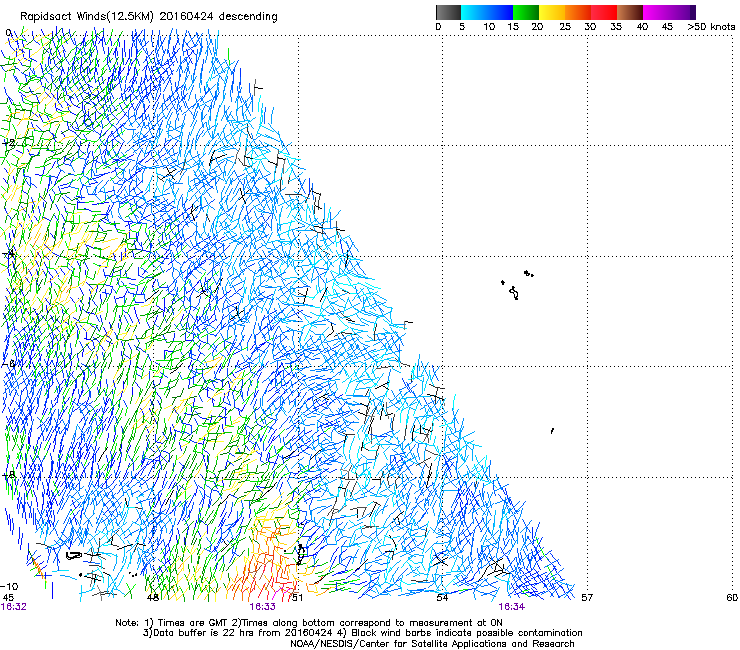Viewport: 740px width, 650px height.
Task: Click the purple time stamp '16:32'
Action: point(14,607)
